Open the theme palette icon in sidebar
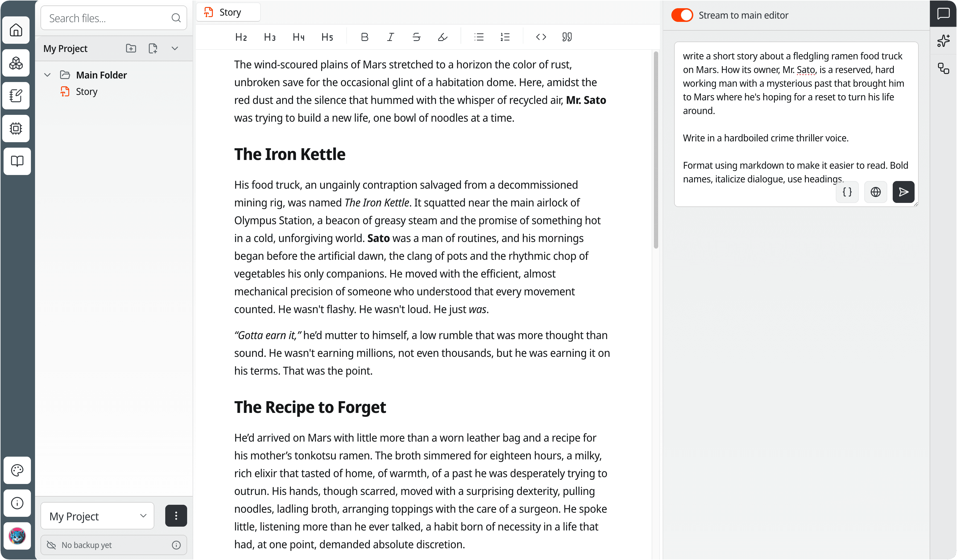 click(17, 470)
